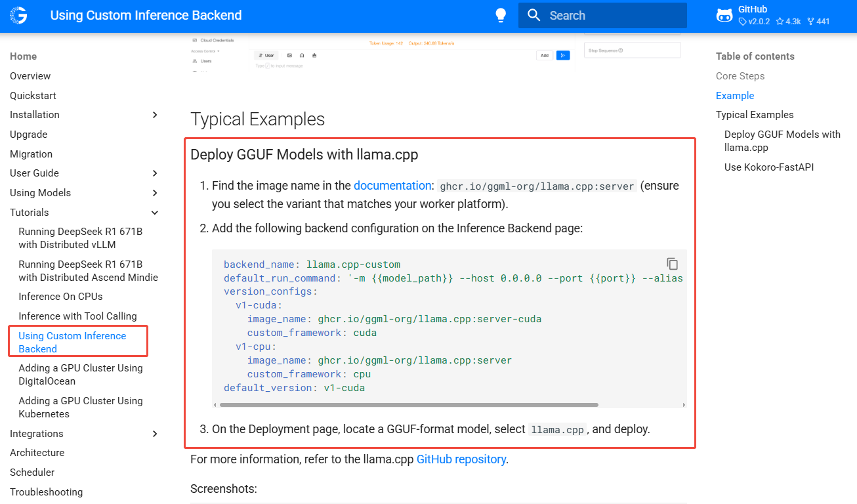Click the "Typical Examples" main heading
Image resolution: width=857 pixels, height=504 pixels.
click(x=258, y=119)
